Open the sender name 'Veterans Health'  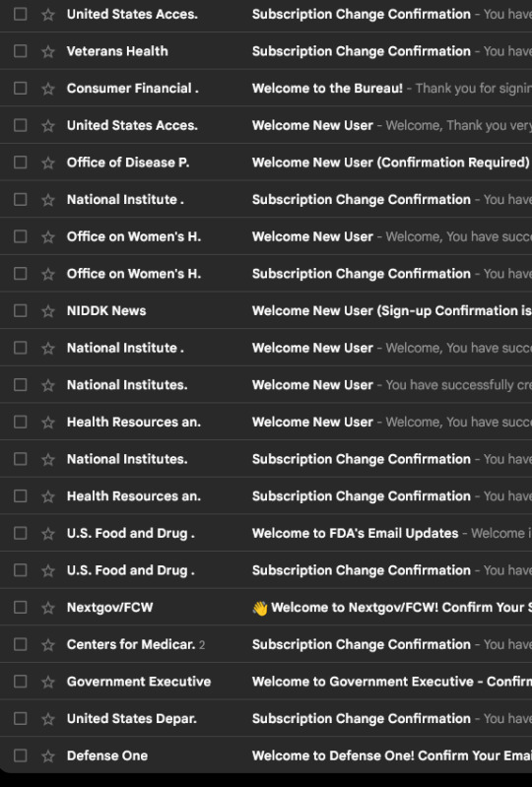[117, 51]
